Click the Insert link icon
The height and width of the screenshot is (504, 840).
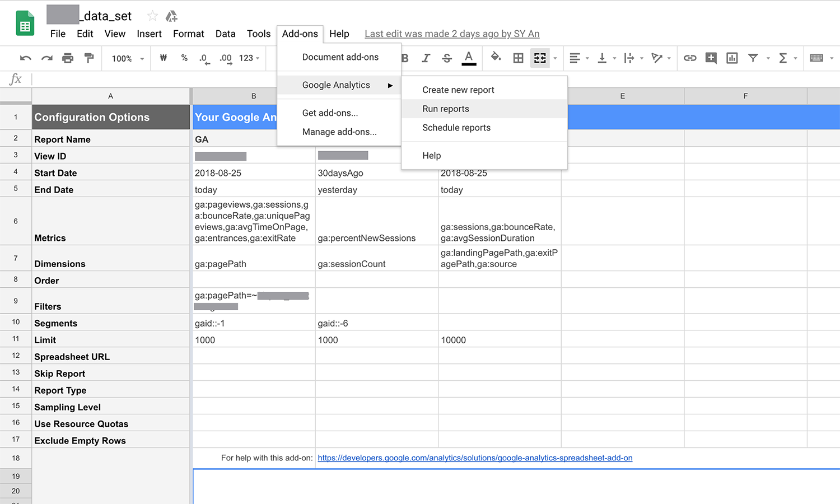click(x=690, y=58)
